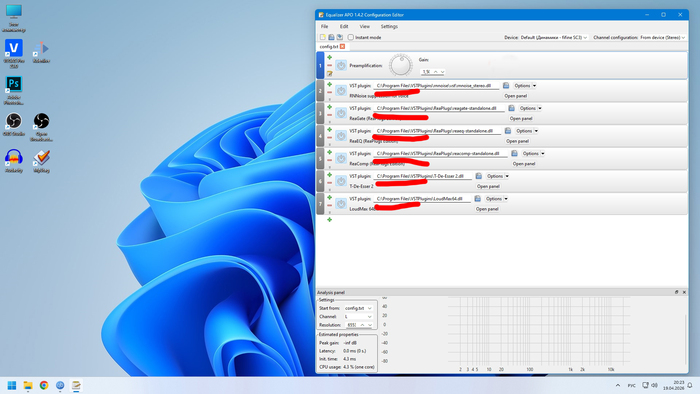Click the browse icon next to LoudMax64.dll path

coord(477,199)
